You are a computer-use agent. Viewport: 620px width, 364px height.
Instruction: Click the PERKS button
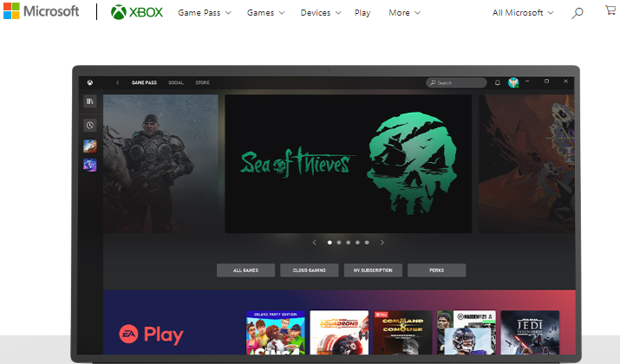point(436,270)
